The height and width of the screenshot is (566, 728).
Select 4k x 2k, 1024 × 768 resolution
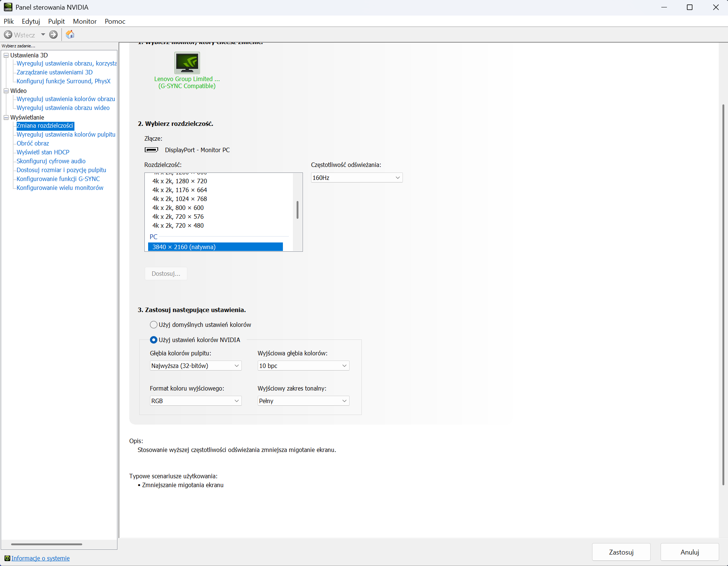point(180,199)
